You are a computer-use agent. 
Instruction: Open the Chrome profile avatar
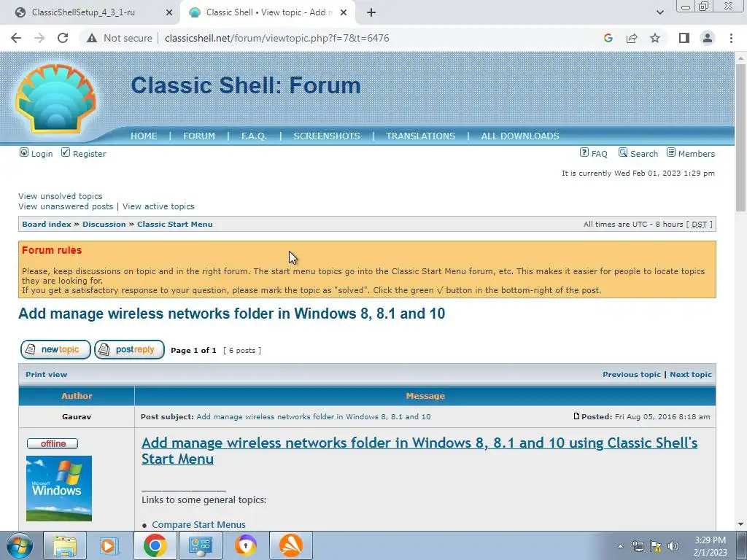708,38
